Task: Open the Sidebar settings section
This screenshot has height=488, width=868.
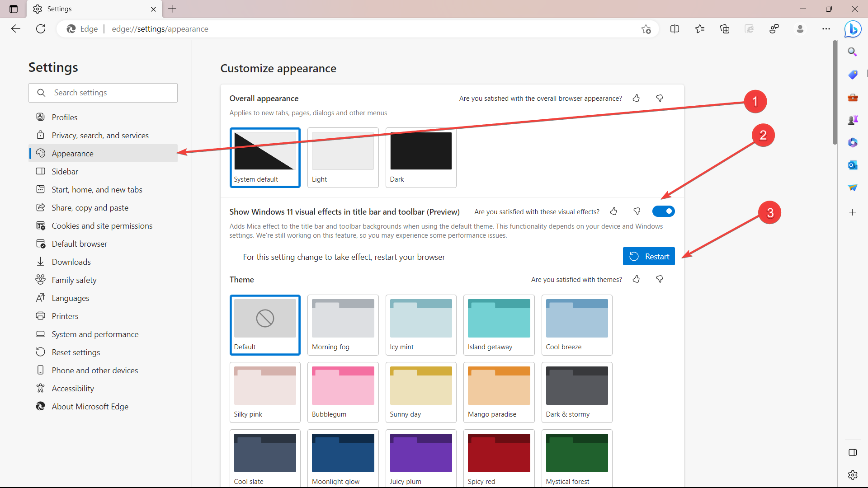Action: tap(65, 172)
